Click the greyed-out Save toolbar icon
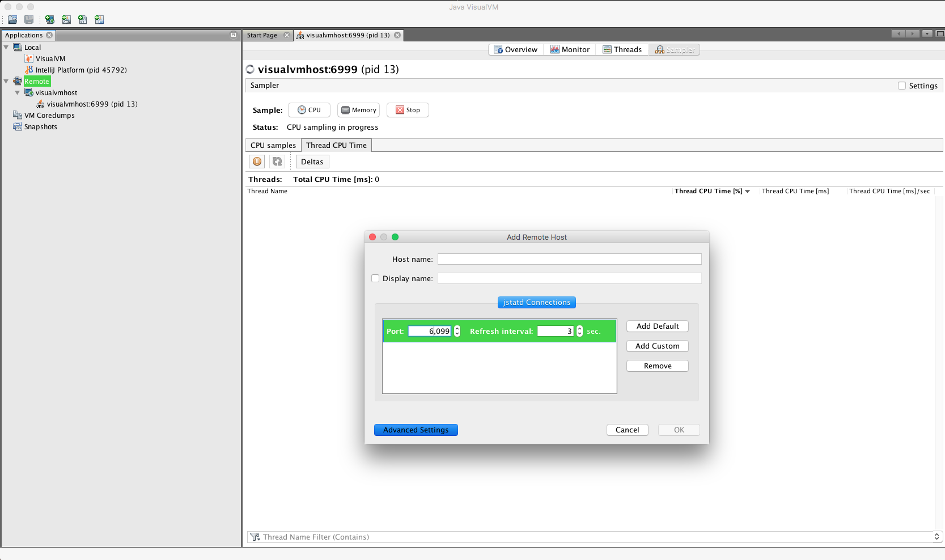Viewport: 945px width, 560px height. pyautogui.click(x=29, y=20)
